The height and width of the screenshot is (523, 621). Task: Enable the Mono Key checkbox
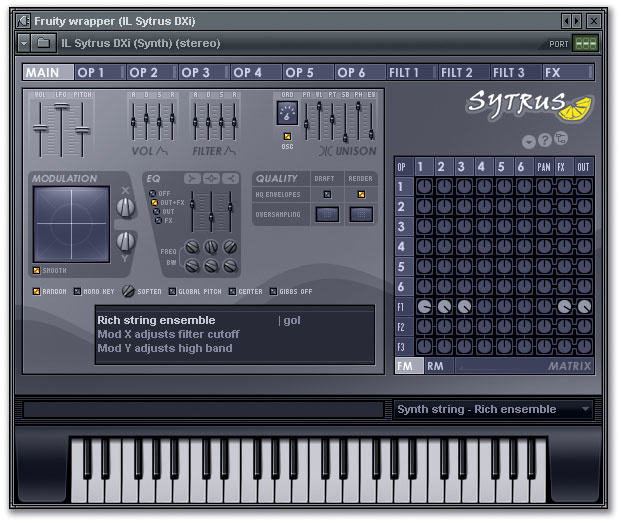tap(78, 291)
